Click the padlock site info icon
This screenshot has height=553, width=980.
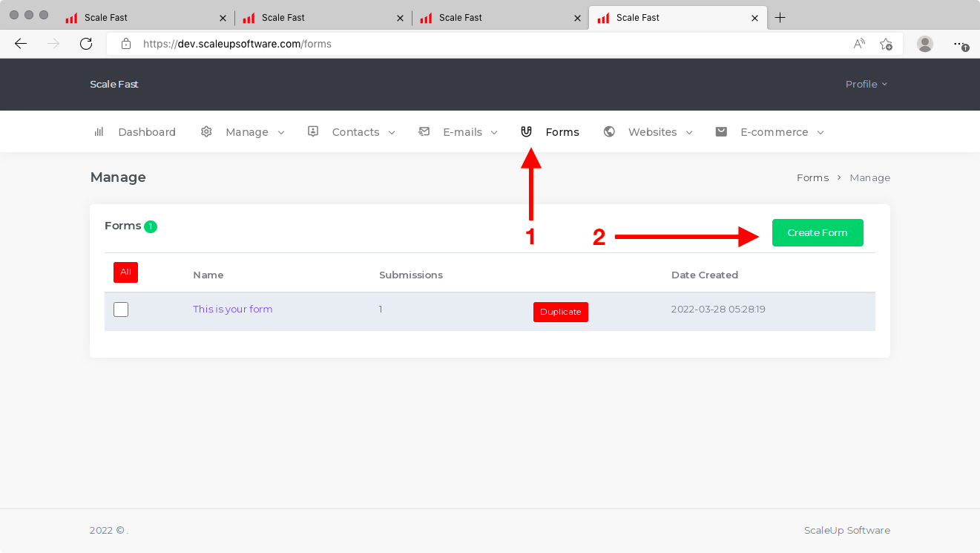pos(126,44)
